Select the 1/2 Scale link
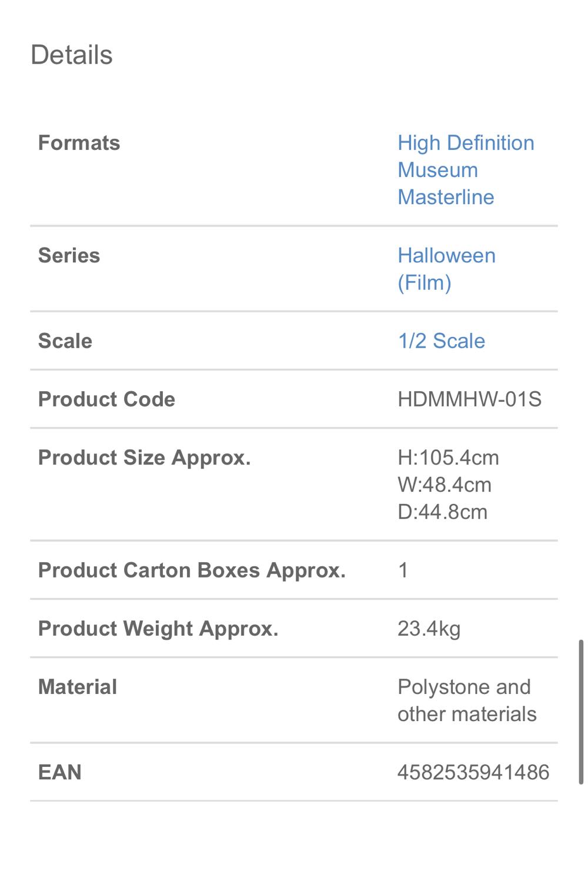588x871 pixels. pos(440,341)
